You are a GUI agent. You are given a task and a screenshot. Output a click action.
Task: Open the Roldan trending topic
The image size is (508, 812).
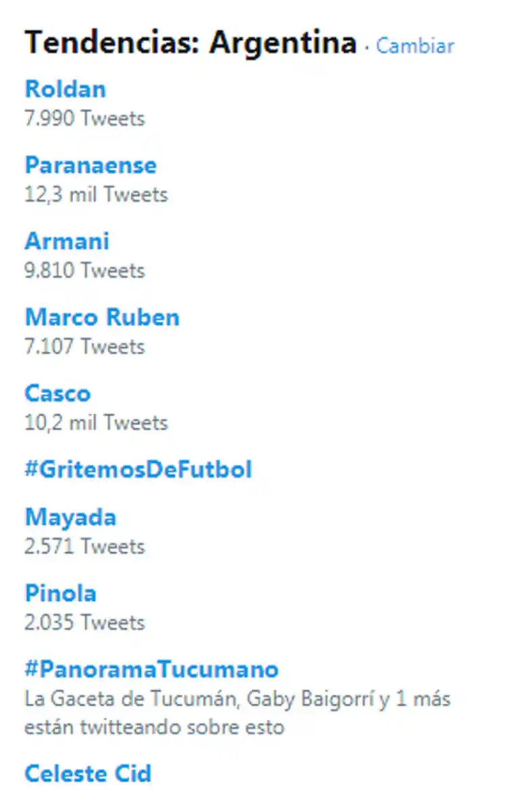click(x=64, y=89)
